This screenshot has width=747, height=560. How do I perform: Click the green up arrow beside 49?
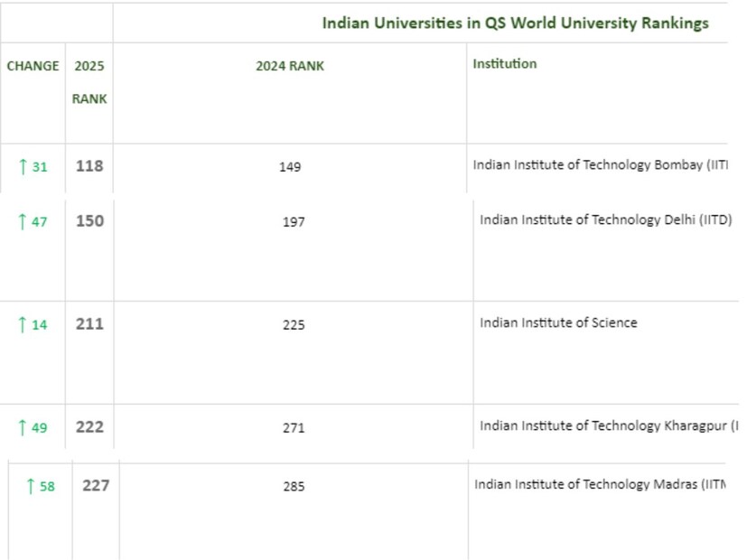[23, 427]
